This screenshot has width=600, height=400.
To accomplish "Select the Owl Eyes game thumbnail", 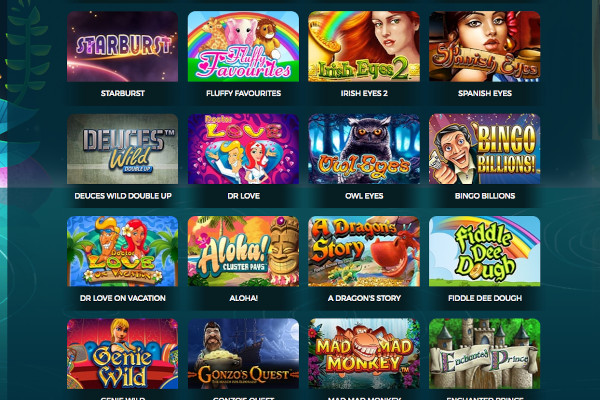I will 364,149.
